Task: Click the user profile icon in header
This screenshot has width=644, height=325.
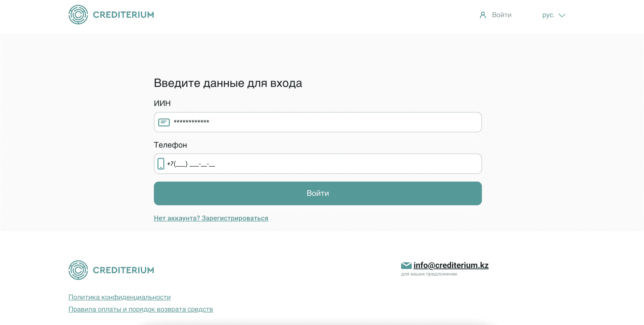Action: tap(482, 15)
